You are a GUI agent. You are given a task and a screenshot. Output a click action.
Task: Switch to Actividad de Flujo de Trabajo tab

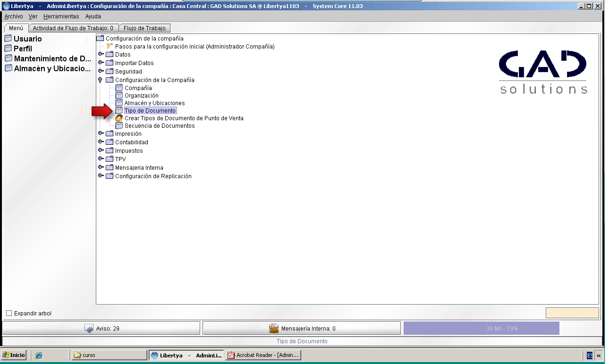tap(73, 28)
